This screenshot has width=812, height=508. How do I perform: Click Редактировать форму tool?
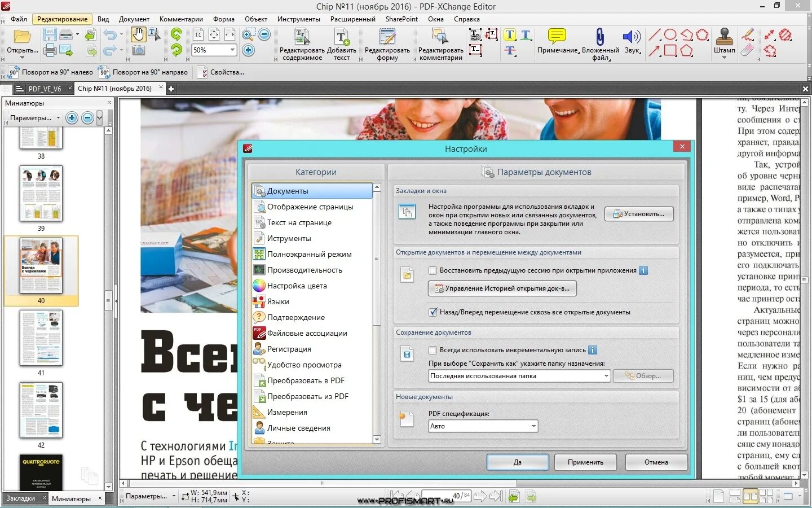pos(387,45)
